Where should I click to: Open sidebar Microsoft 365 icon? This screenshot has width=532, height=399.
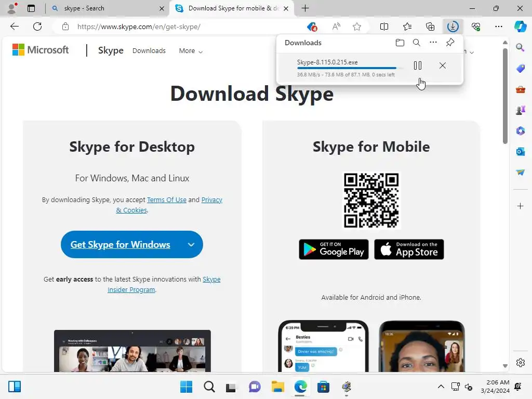click(x=521, y=130)
